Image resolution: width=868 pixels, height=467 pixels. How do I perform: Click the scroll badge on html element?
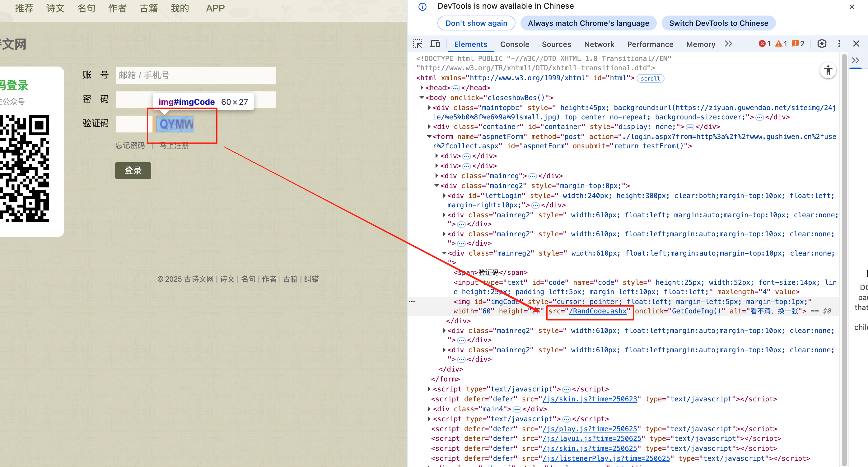(x=650, y=78)
